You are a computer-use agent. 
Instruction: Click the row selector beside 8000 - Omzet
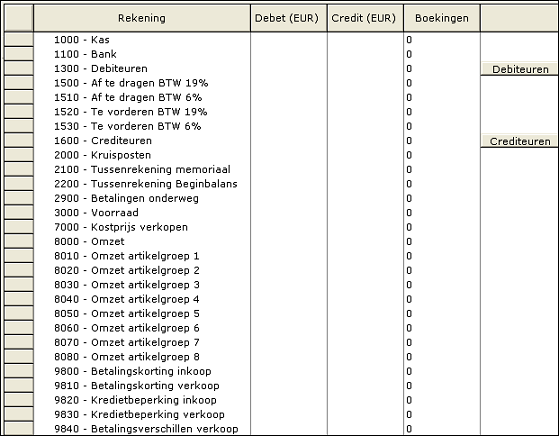click(x=19, y=241)
